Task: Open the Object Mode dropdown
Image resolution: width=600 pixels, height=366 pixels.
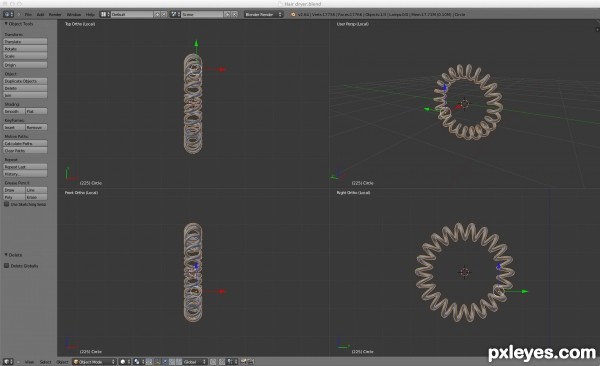Action: point(94,361)
